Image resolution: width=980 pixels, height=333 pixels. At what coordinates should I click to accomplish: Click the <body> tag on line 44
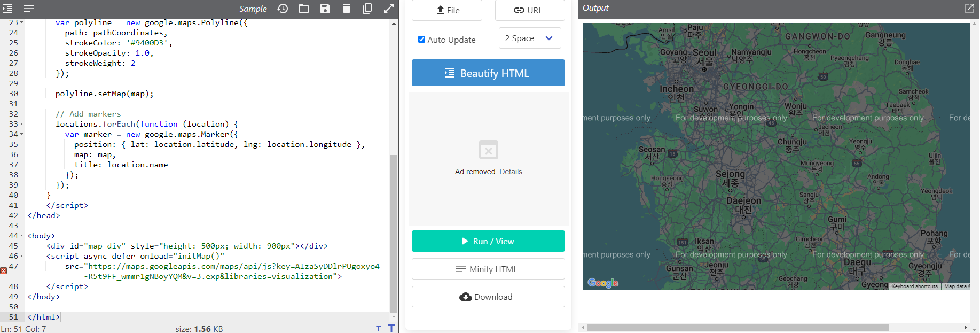41,236
